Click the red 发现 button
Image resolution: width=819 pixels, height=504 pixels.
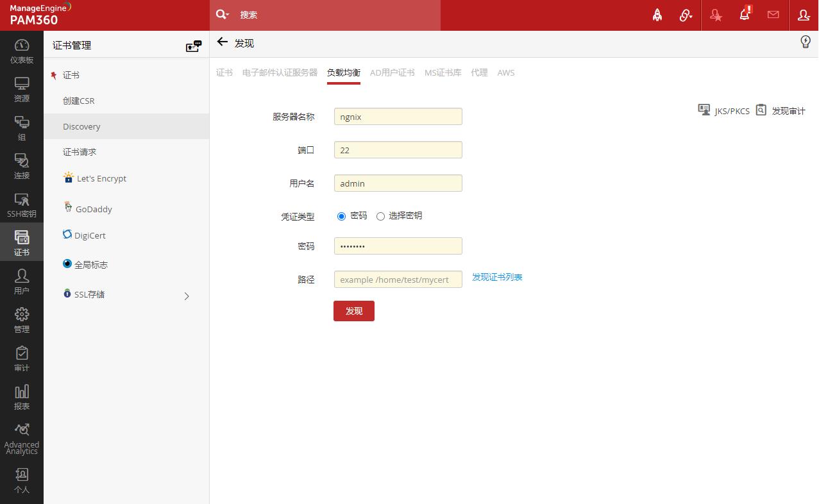tap(353, 311)
